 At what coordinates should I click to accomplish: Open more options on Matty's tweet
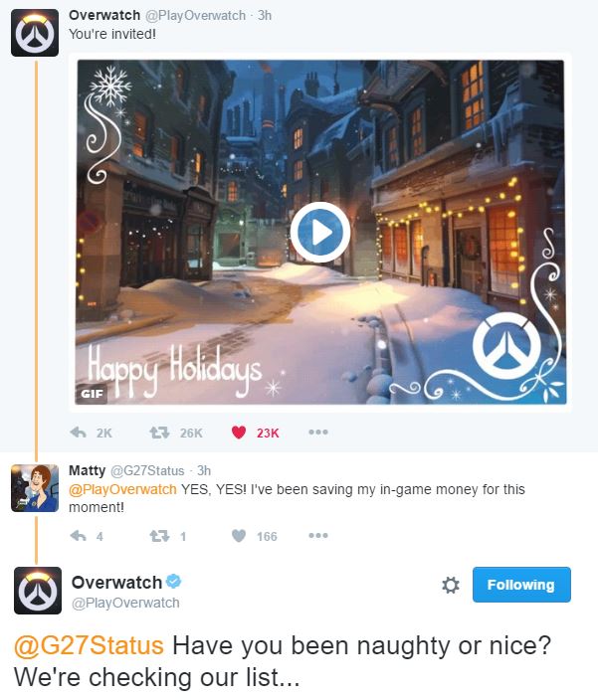318,535
